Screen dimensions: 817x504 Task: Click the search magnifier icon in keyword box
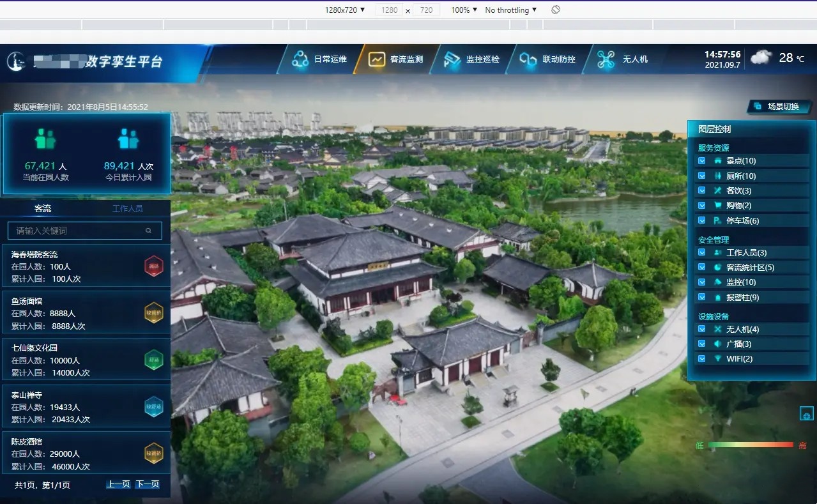tap(149, 231)
